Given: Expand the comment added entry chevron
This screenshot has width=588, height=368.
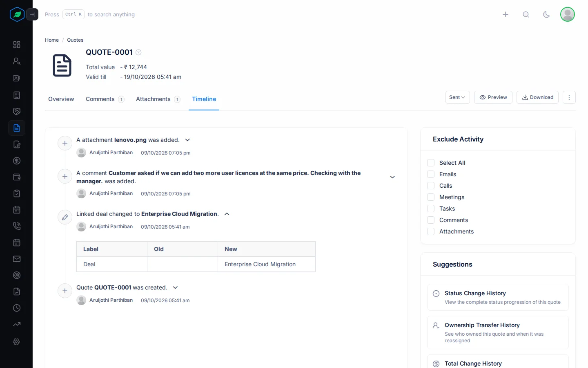Looking at the screenshot, I should (x=392, y=177).
